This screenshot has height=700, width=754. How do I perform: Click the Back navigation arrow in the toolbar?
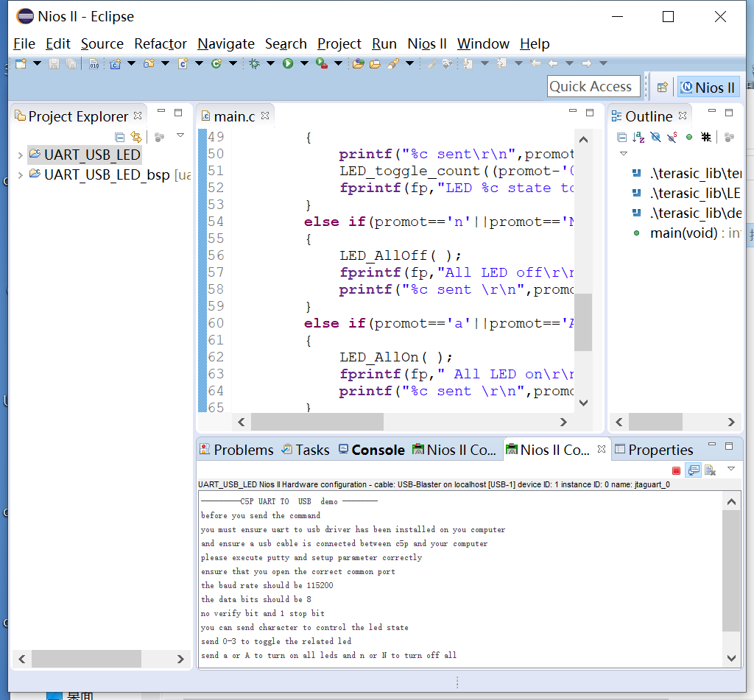pyautogui.click(x=553, y=63)
